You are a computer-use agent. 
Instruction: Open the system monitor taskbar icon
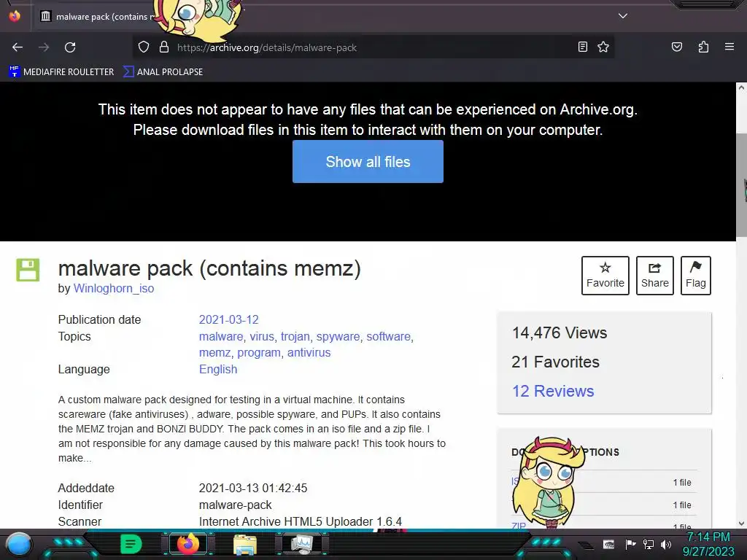tap(302, 544)
